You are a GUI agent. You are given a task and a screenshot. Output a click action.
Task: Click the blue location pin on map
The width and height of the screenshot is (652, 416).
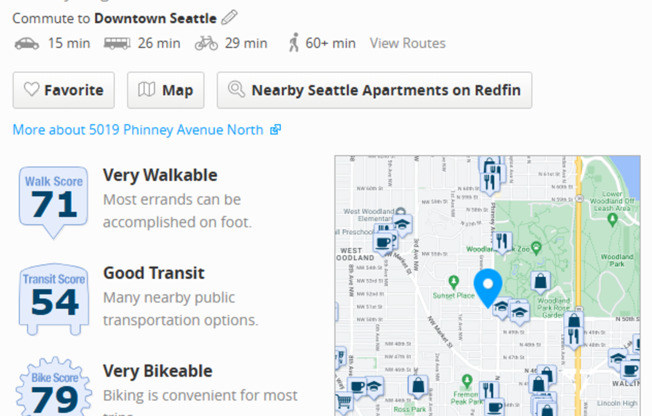(488, 287)
